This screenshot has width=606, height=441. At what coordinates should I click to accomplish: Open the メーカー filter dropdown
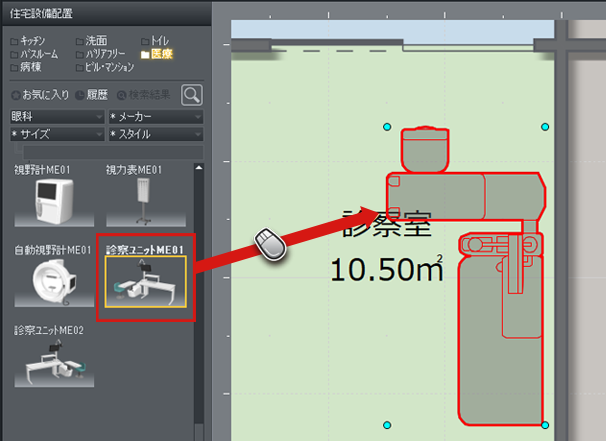tap(154, 117)
